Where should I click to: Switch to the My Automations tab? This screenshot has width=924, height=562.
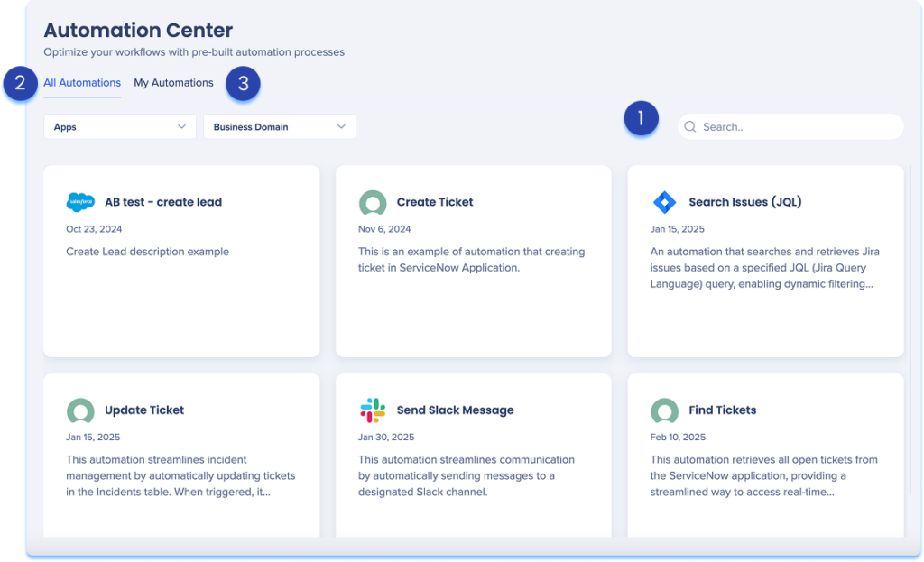(173, 82)
